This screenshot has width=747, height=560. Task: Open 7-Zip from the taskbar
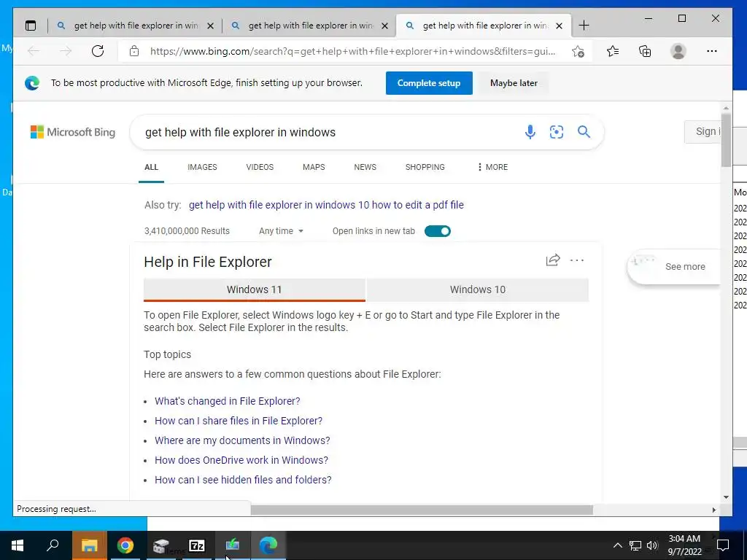click(197, 545)
